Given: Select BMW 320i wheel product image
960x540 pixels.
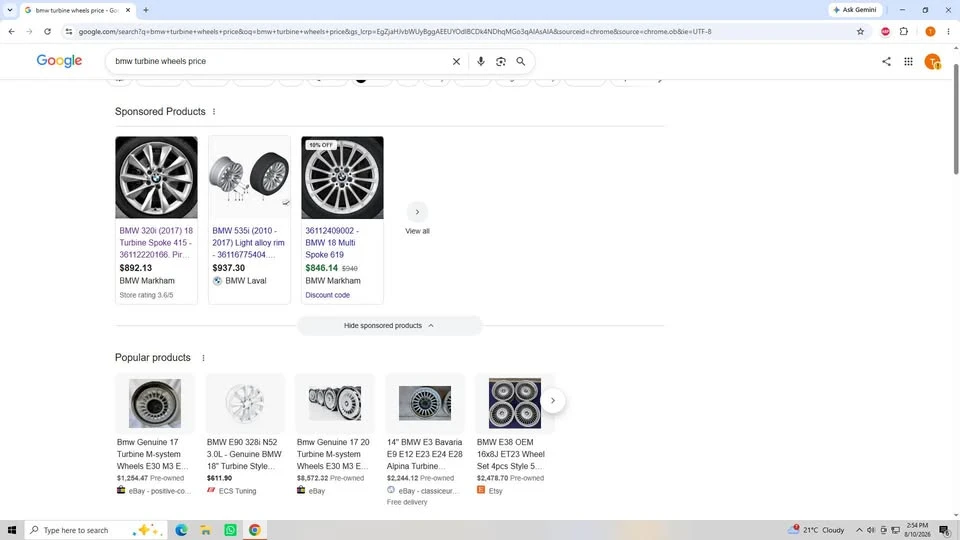Looking at the screenshot, I should [x=156, y=178].
